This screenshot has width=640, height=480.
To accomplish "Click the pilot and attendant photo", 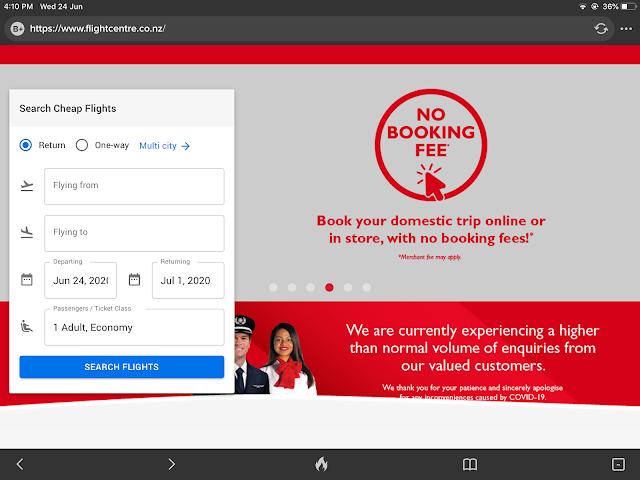I will (x=274, y=354).
